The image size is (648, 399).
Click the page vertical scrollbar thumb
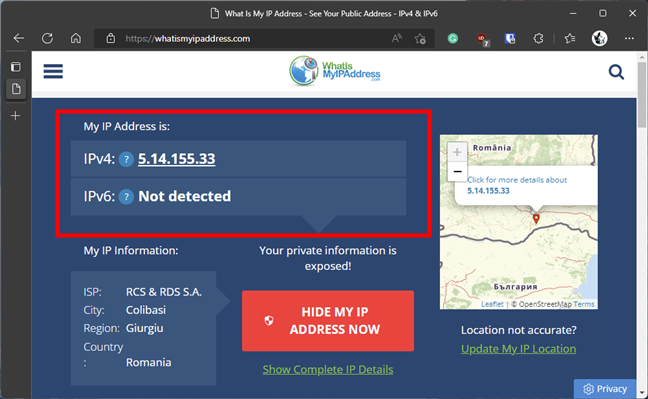click(641, 95)
